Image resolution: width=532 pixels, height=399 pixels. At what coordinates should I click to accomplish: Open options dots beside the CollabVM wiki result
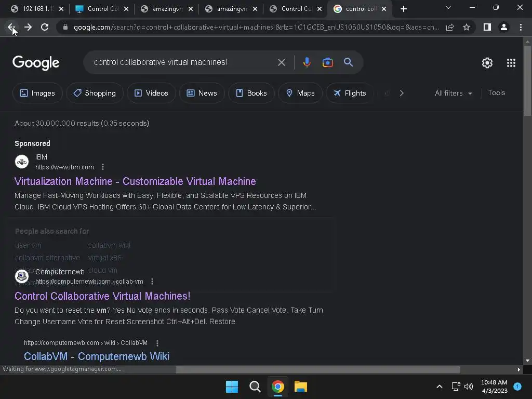157,343
